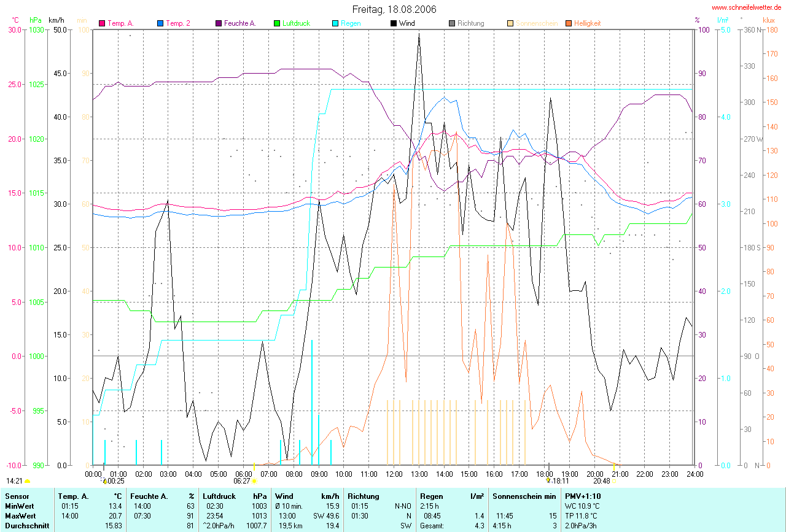Click the TP 11.8 °C dew point value

pyautogui.click(x=582, y=516)
